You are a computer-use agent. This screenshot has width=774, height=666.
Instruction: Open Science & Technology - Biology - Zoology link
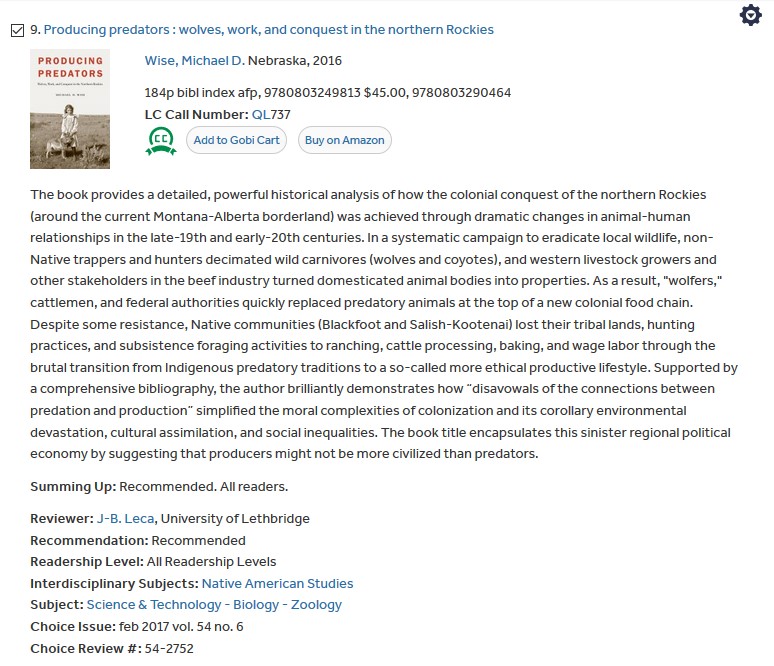click(214, 604)
